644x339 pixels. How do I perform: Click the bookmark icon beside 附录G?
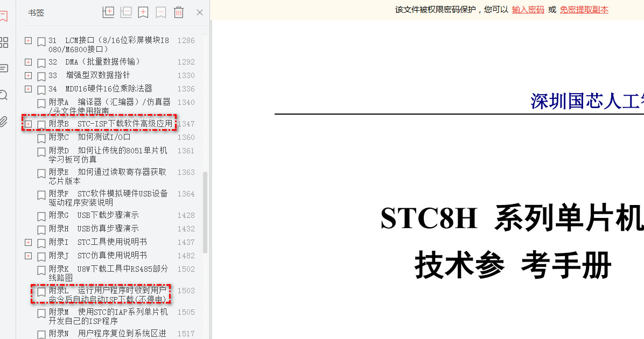(x=41, y=216)
